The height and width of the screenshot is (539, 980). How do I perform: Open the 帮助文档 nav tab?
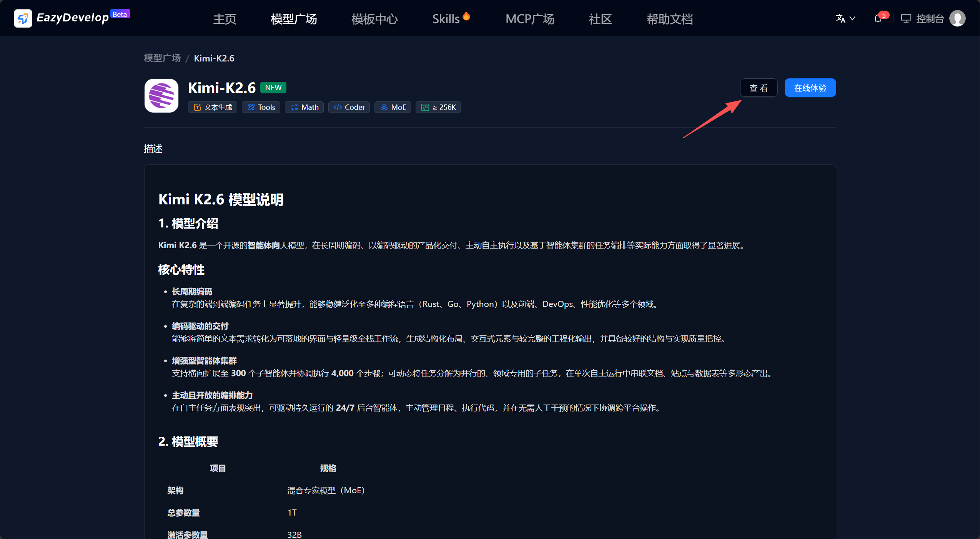pos(670,19)
